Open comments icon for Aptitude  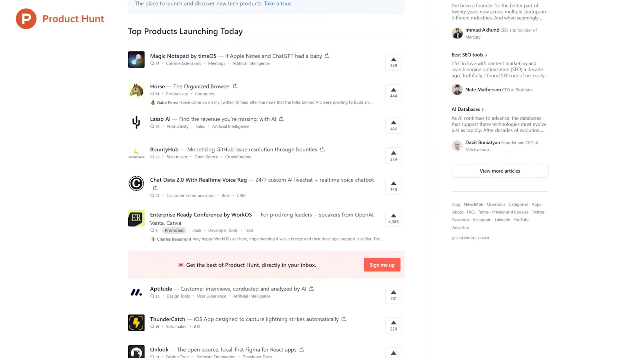coord(152,296)
